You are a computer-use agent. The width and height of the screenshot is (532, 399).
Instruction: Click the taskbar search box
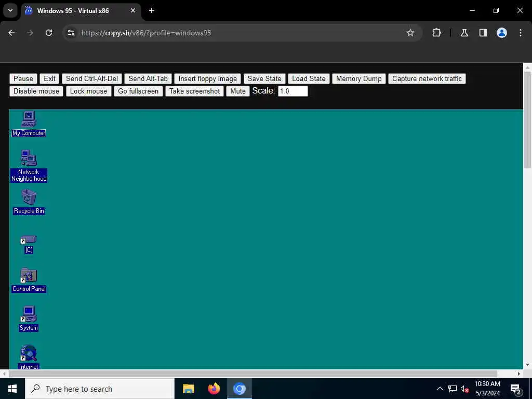pos(100,389)
